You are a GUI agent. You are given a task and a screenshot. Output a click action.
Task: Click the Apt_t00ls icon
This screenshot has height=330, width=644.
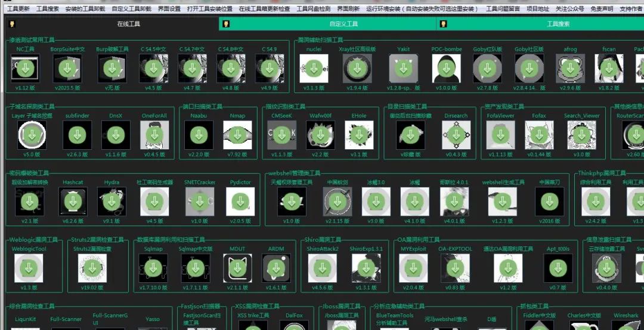click(x=558, y=268)
